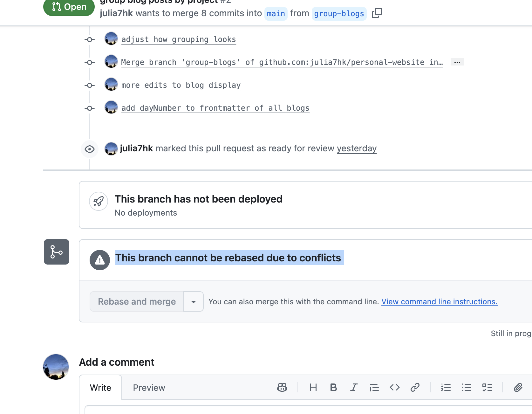Click the Rebase and merge button
The width and height of the screenshot is (532, 414).
(x=137, y=301)
